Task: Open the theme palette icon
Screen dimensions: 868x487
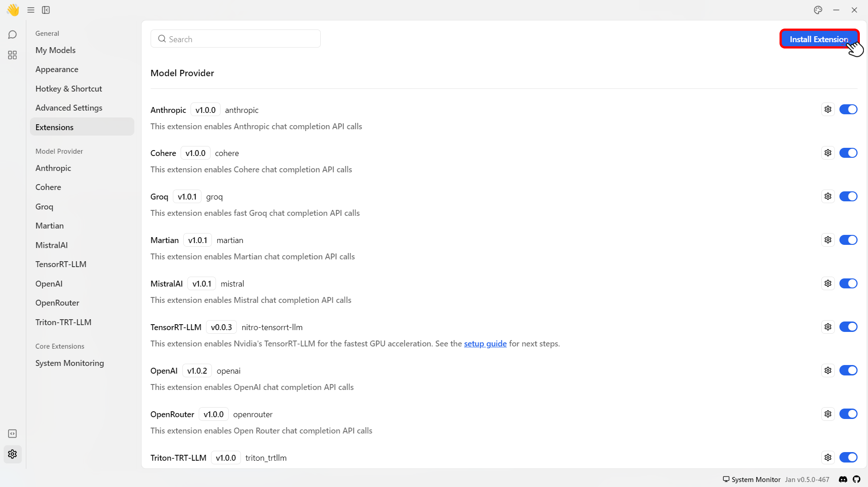Action: point(818,10)
